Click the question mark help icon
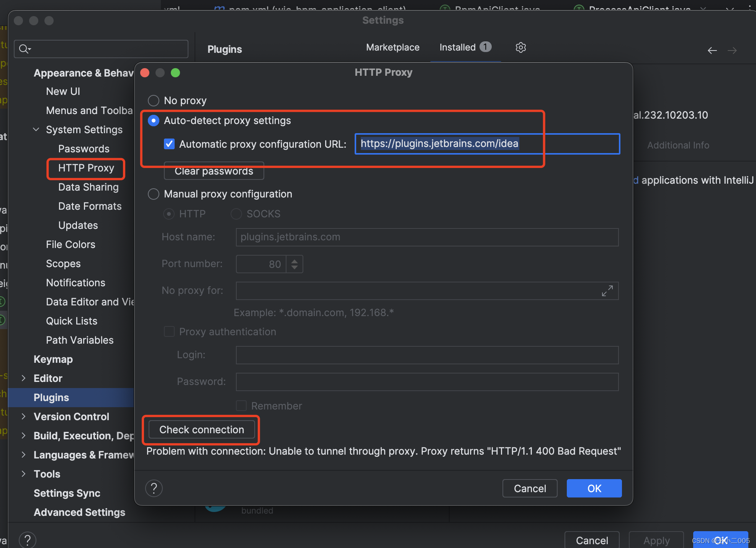Screen dimensions: 756x548 click(154, 488)
